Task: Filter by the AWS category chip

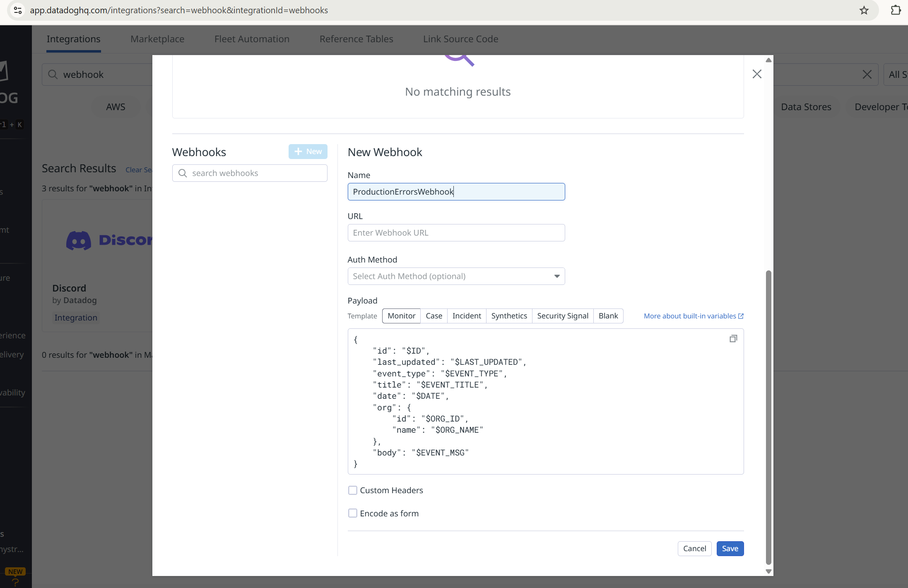Action: (x=116, y=107)
